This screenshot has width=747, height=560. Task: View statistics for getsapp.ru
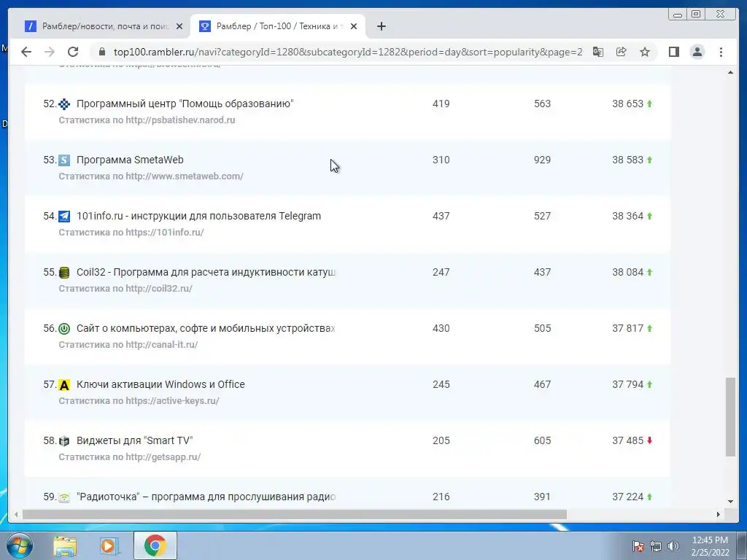click(x=130, y=457)
